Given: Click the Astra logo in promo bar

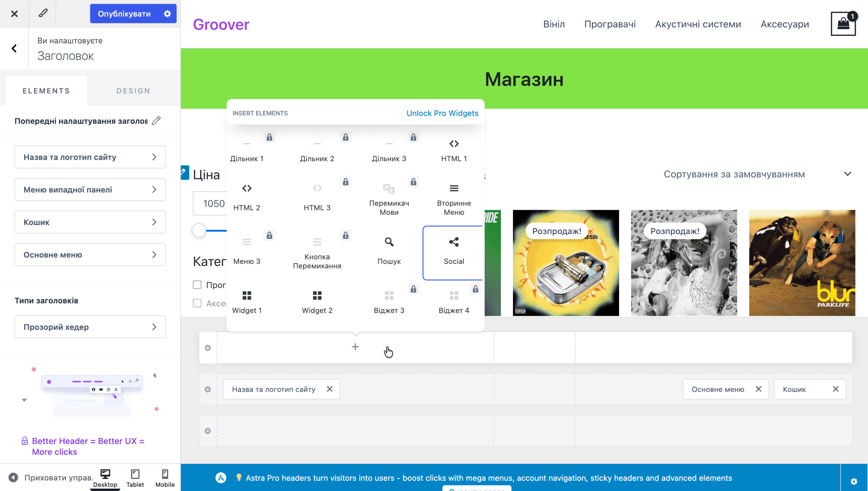Looking at the screenshot, I should point(221,478).
